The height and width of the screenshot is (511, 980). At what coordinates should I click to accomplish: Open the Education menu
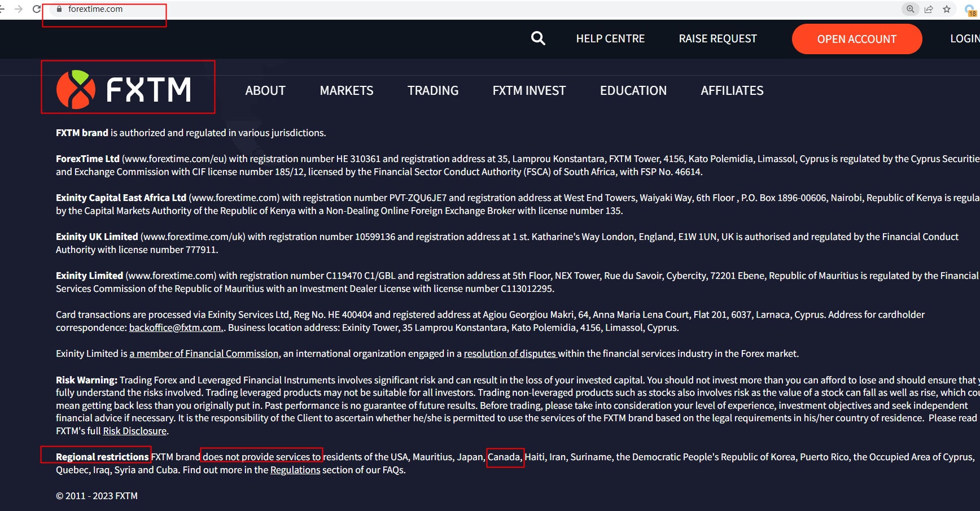click(633, 90)
